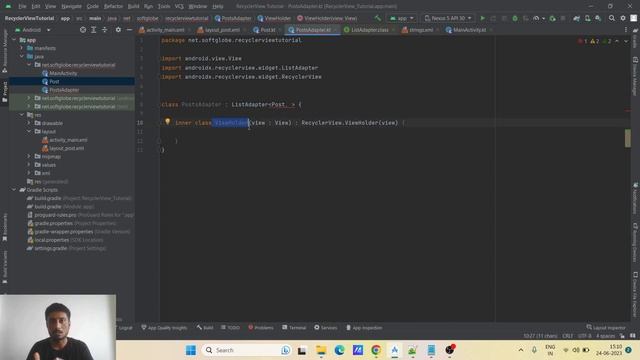Open IDE settings gear in top toolbar
This screenshot has width=640, height=360.
coord(623,18)
